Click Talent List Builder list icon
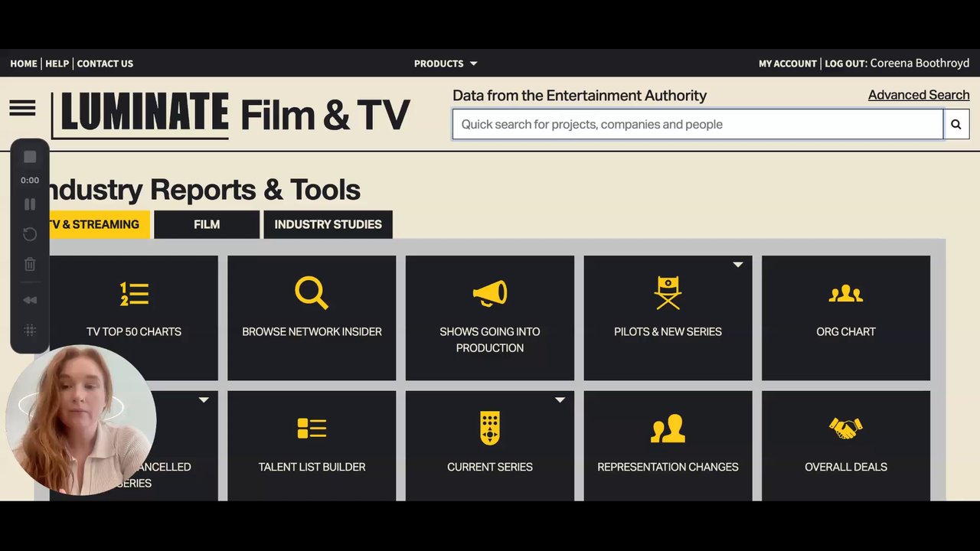The width and height of the screenshot is (980, 551). pos(312,429)
